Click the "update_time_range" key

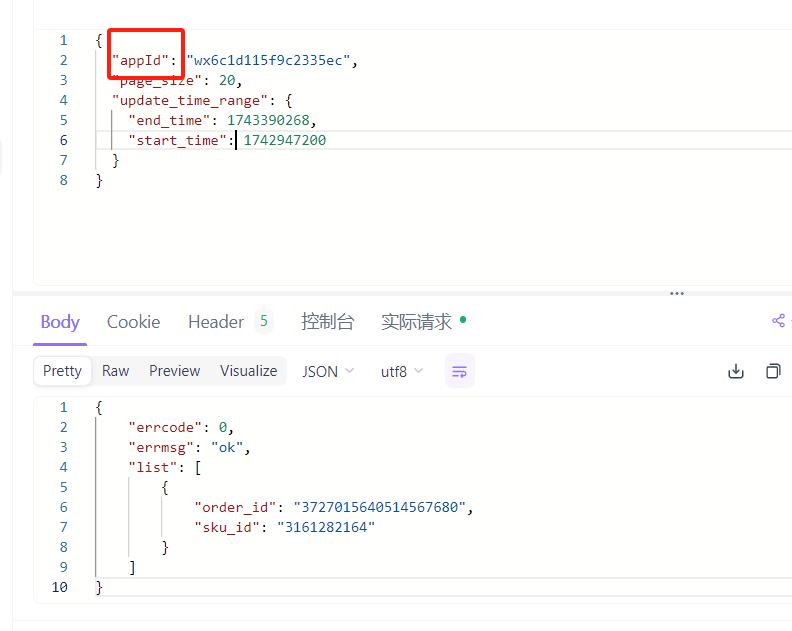point(190,101)
